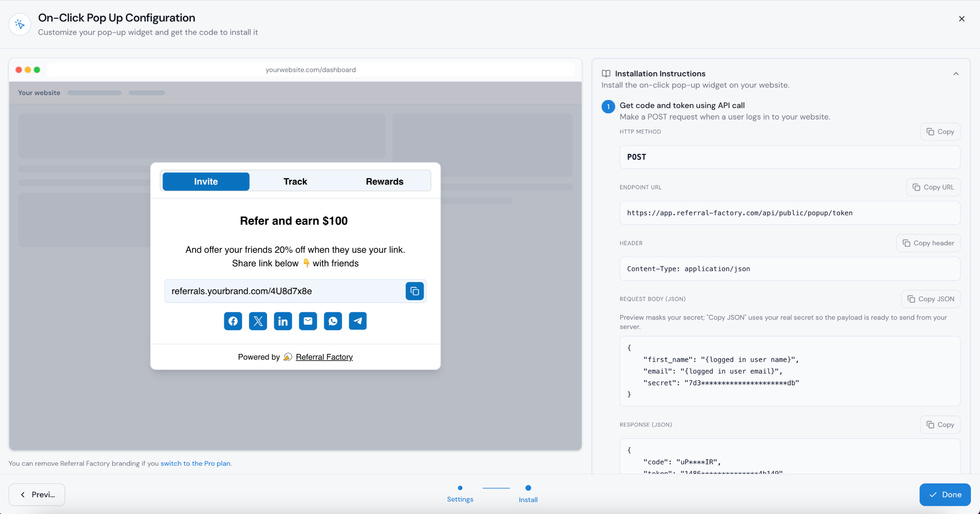
Task: Click 'Refer and earn $100' heading
Action: [294, 221]
